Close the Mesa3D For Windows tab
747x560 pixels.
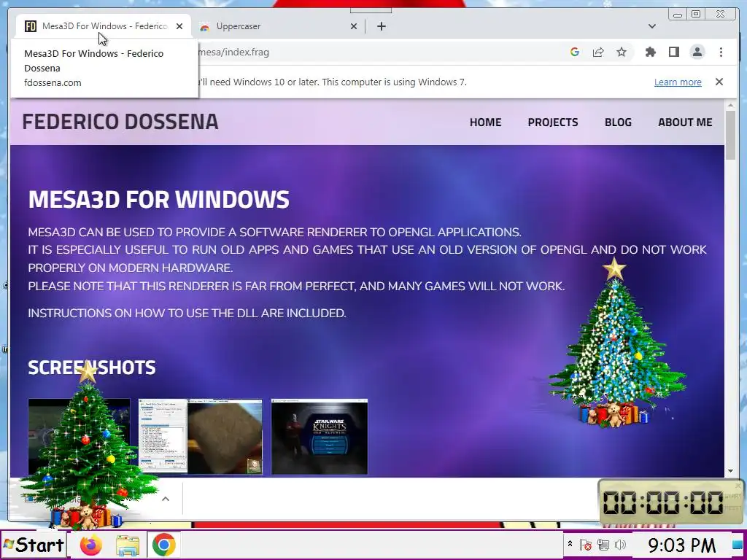pyautogui.click(x=179, y=26)
